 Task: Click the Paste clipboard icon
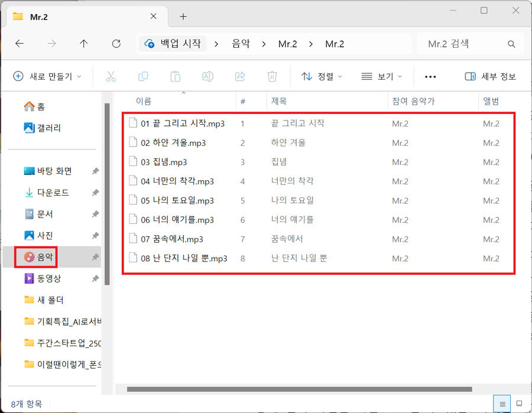tap(175, 76)
